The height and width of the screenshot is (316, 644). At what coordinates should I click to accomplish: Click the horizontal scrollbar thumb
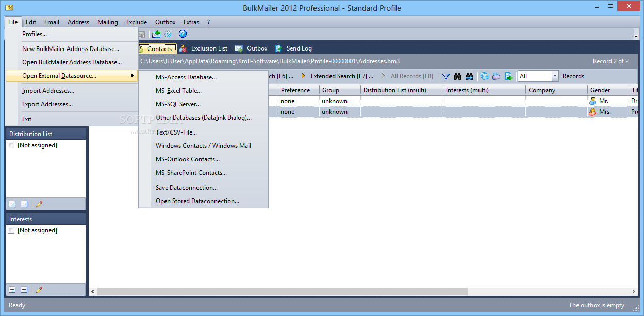point(283,291)
